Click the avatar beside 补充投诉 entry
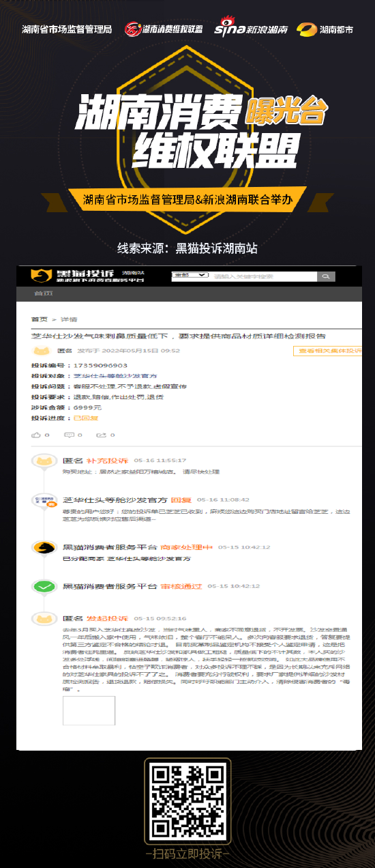 coord(45,461)
